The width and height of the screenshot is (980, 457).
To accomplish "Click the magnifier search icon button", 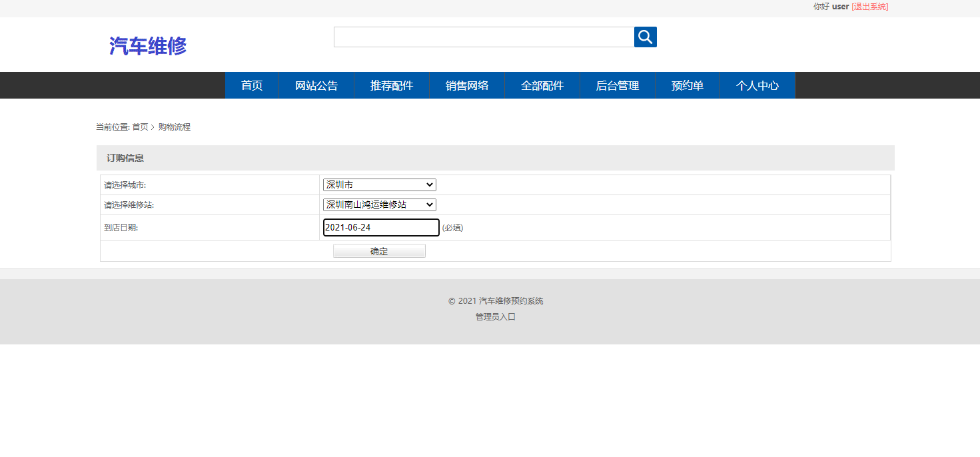I will click(645, 37).
